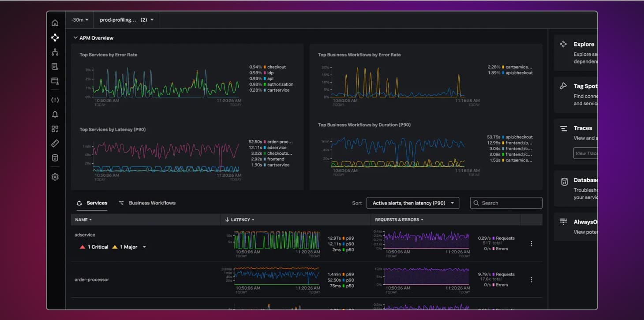644x320 pixels.
Task: Switch to the Business Workflows tab
Action: [x=152, y=203]
